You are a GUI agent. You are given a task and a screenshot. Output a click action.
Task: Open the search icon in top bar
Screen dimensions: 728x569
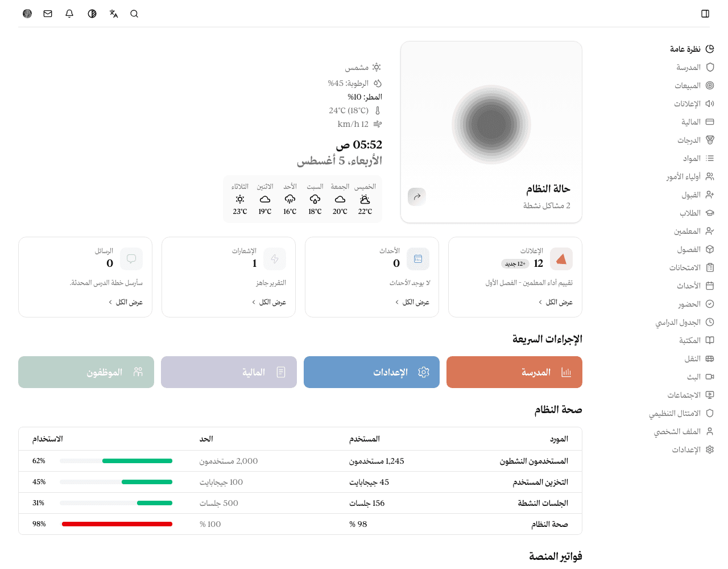click(134, 14)
